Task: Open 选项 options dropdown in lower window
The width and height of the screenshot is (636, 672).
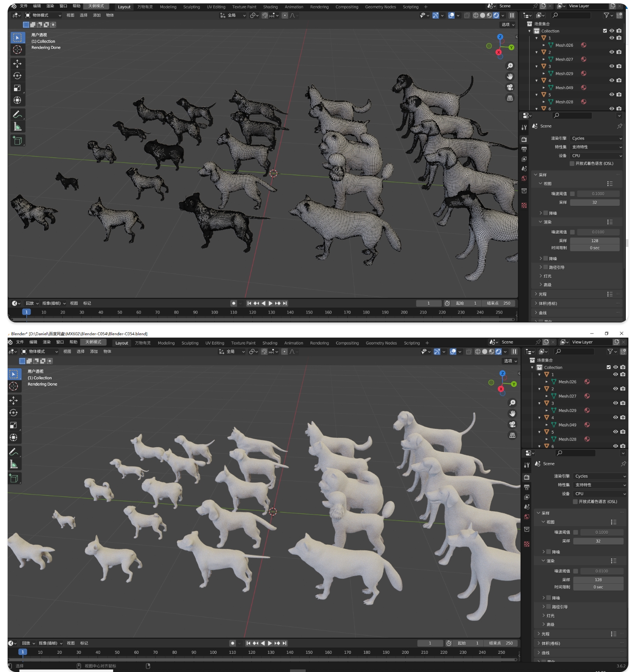Action: click(510, 361)
